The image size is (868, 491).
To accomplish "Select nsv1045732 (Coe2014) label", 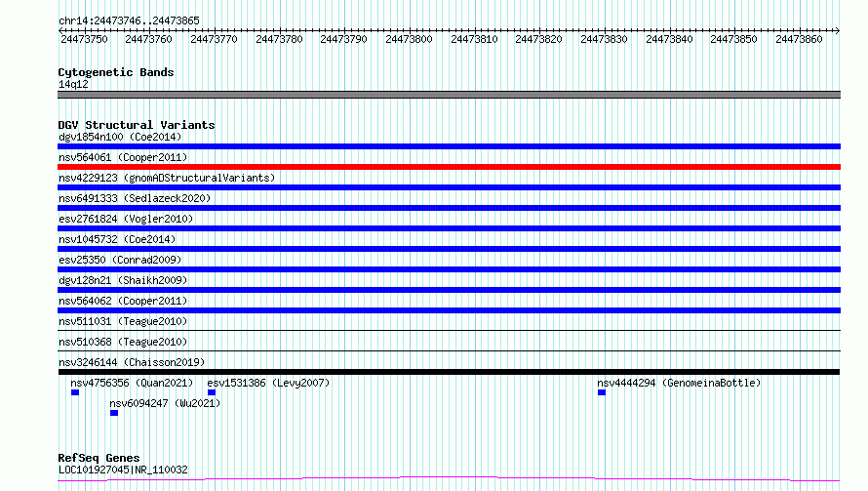I will (x=117, y=239).
